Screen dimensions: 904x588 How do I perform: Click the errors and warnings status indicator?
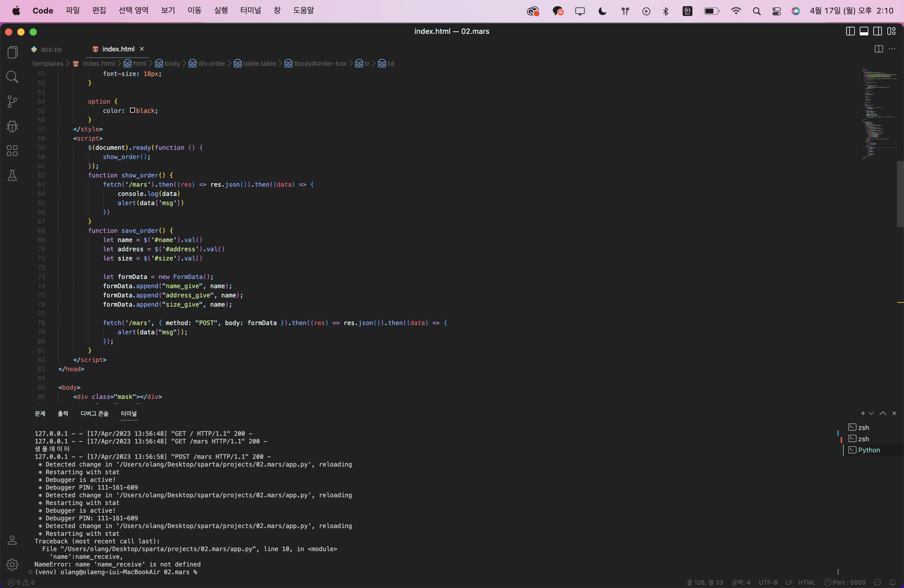(x=22, y=582)
